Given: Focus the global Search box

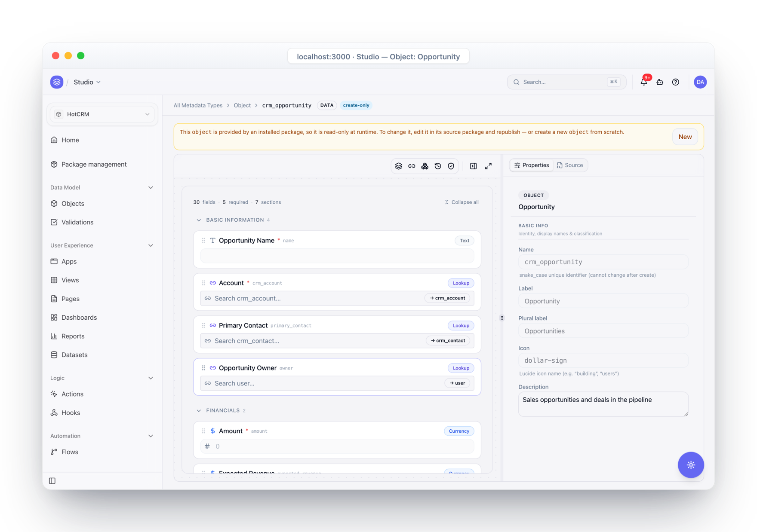Looking at the screenshot, I should click(566, 82).
